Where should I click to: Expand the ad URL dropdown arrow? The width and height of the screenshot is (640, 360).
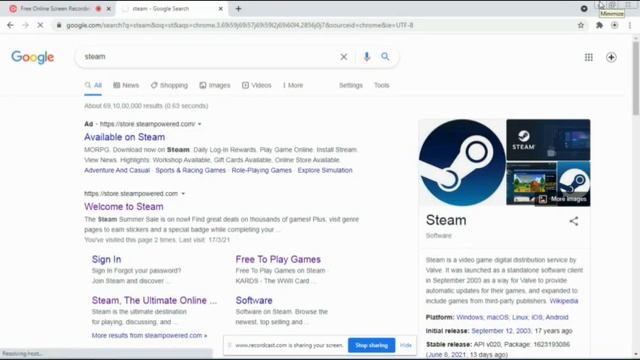pyautogui.click(x=200, y=124)
